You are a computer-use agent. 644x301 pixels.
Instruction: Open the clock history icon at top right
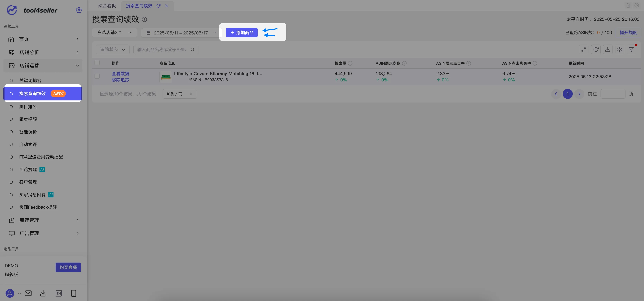tap(637, 5)
